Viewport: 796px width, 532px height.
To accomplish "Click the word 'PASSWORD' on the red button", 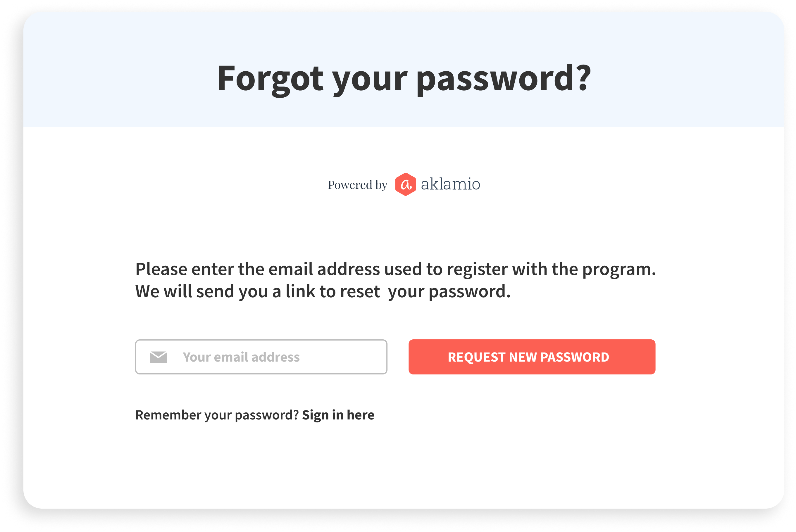I will click(x=574, y=357).
